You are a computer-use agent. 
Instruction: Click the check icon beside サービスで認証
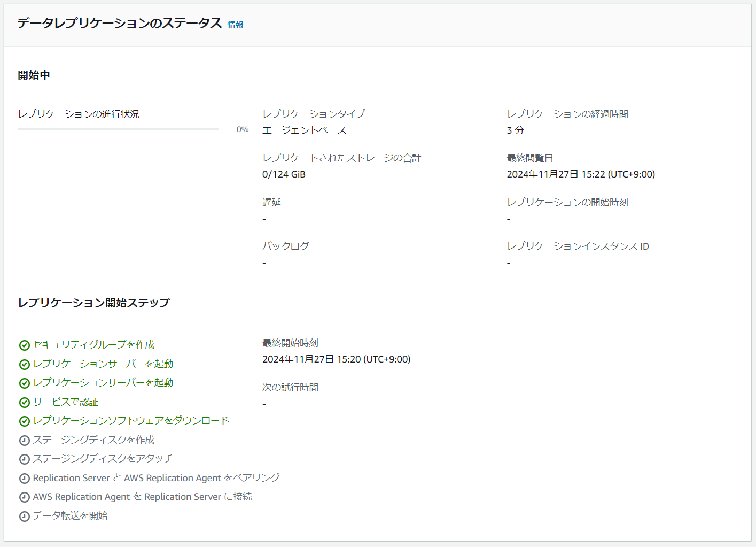[24, 402]
